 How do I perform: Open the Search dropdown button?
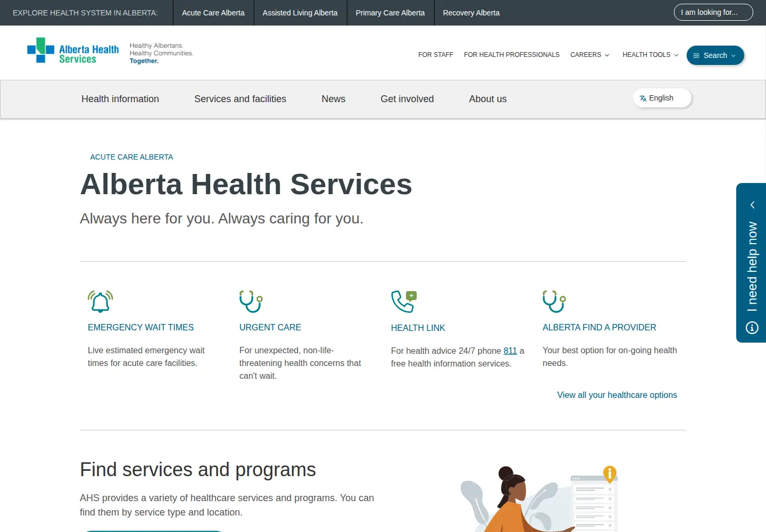coord(715,55)
